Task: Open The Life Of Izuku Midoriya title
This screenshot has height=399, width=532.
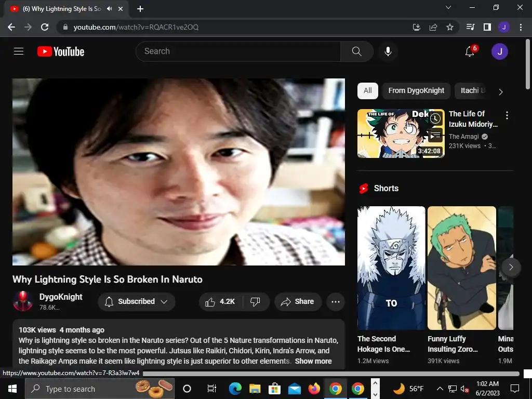Action: coord(473,119)
